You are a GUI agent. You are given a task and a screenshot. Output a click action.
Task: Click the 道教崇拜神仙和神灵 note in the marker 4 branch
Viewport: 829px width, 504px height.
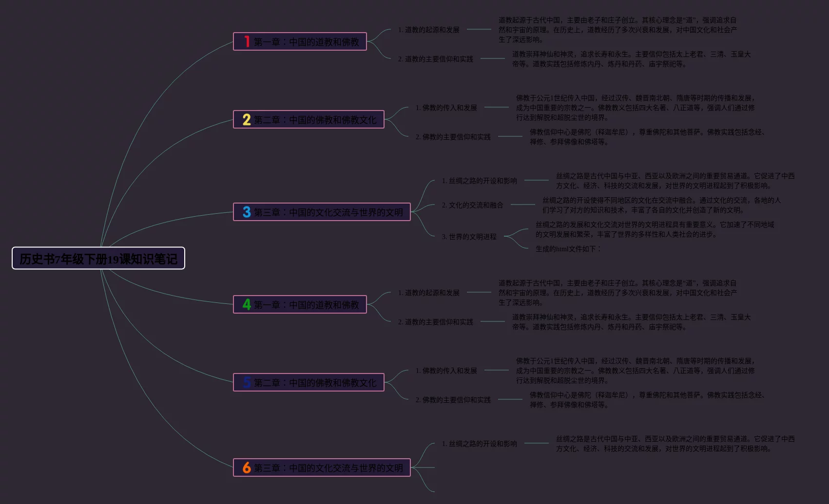(x=631, y=322)
